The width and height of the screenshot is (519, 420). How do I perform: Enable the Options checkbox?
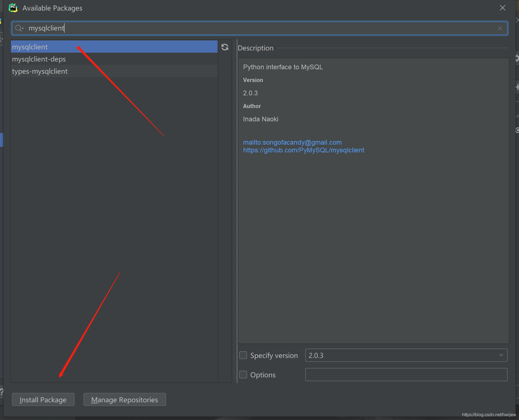click(243, 375)
